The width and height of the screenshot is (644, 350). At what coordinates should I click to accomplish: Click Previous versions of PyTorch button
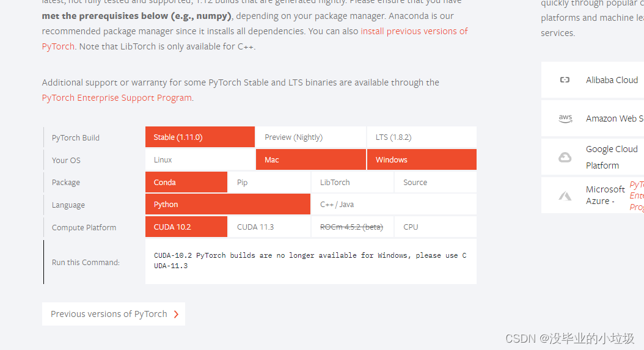(114, 314)
